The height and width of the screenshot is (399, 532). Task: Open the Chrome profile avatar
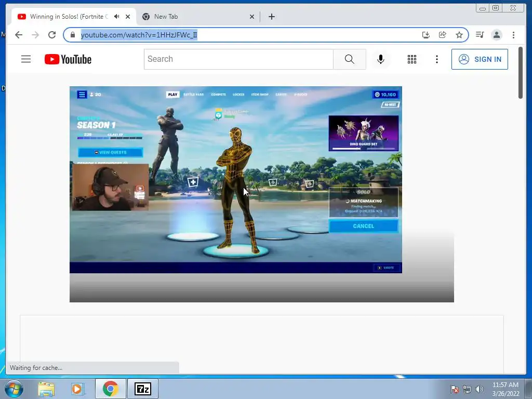pos(497,35)
